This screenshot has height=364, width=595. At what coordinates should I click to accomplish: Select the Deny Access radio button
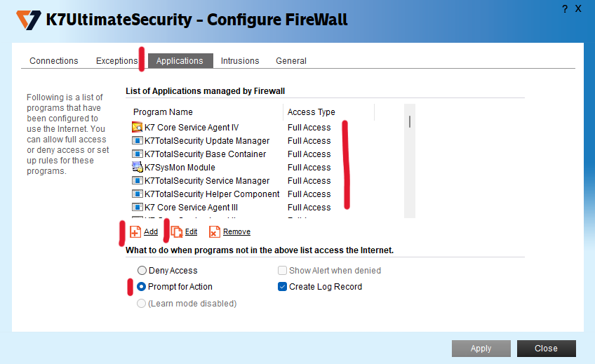tap(142, 271)
